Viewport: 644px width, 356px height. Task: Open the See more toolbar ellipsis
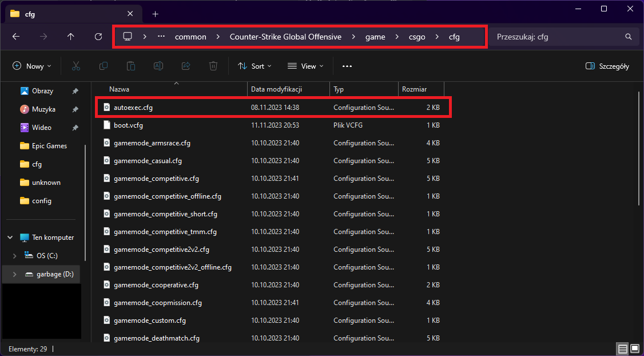tap(347, 66)
